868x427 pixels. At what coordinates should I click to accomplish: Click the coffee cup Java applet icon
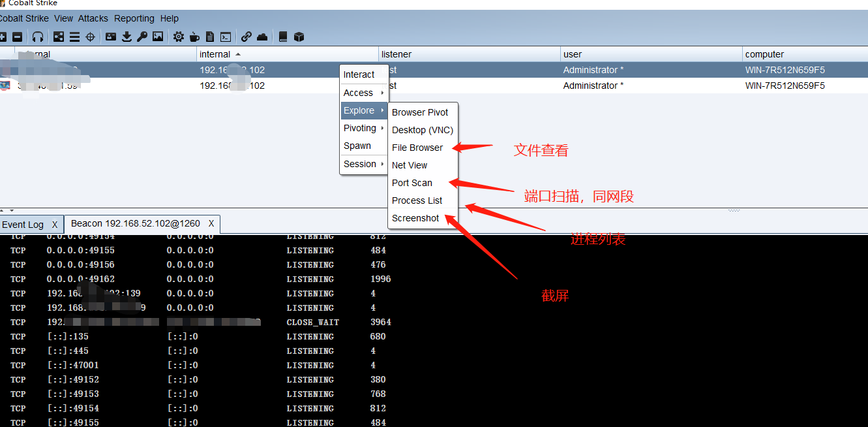tap(194, 37)
